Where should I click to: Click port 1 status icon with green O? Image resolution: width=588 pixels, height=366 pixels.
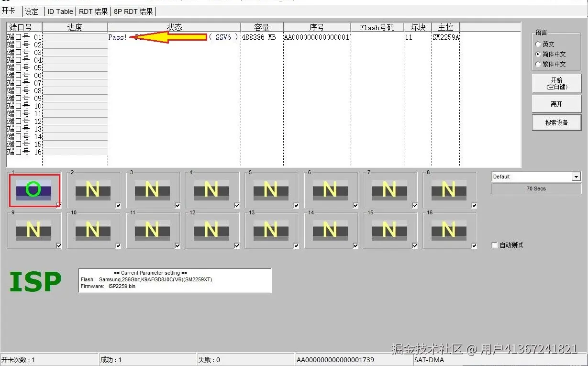tap(33, 189)
